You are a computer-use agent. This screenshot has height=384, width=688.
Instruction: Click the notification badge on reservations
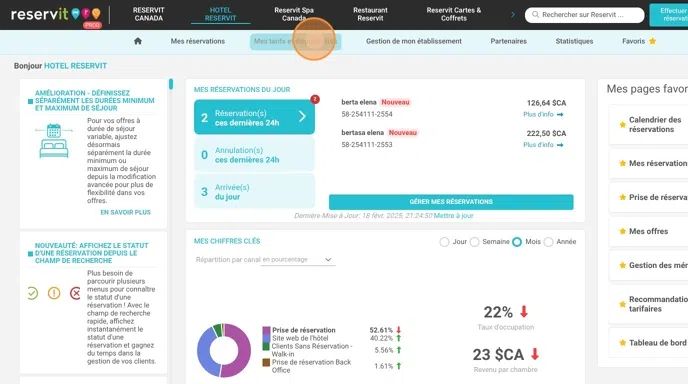(315, 99)
